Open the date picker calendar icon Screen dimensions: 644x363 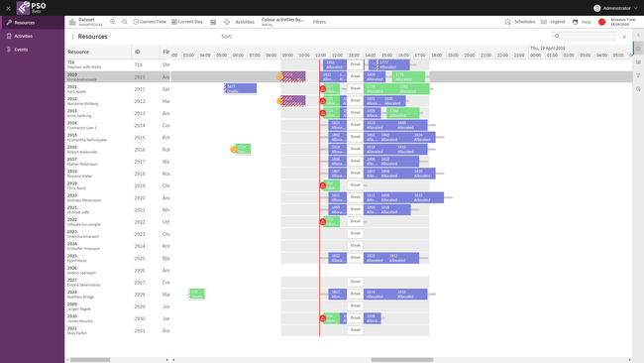pos(213,22)
